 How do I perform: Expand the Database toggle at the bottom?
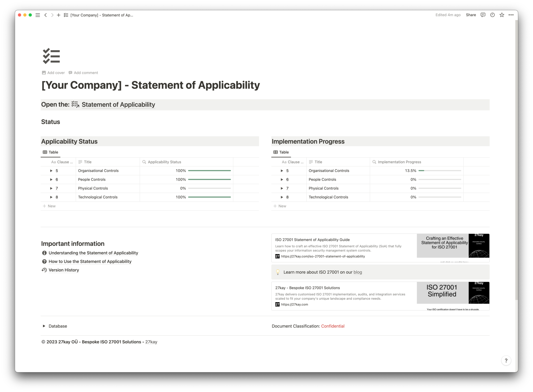(x=44, y=326)
